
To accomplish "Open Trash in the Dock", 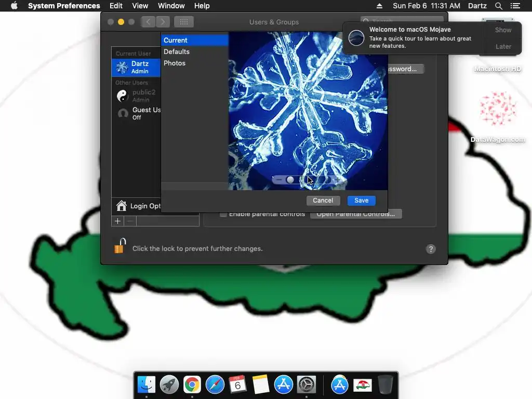I will pyautogui.click(x=385, y=385).
